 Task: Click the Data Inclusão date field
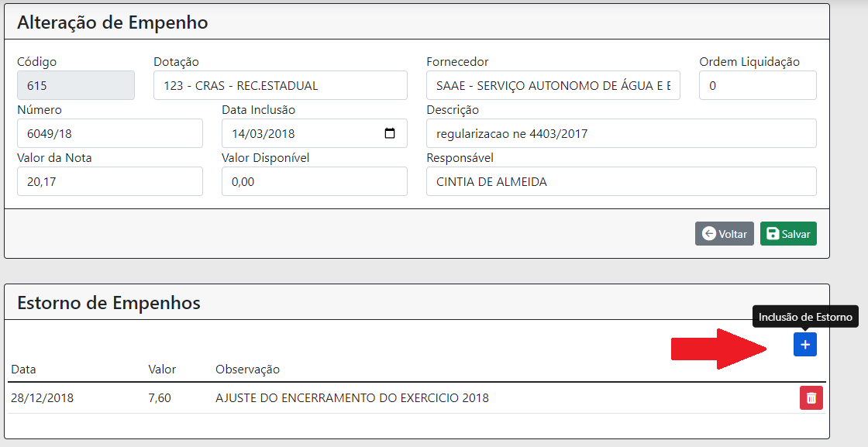[315, 133]
